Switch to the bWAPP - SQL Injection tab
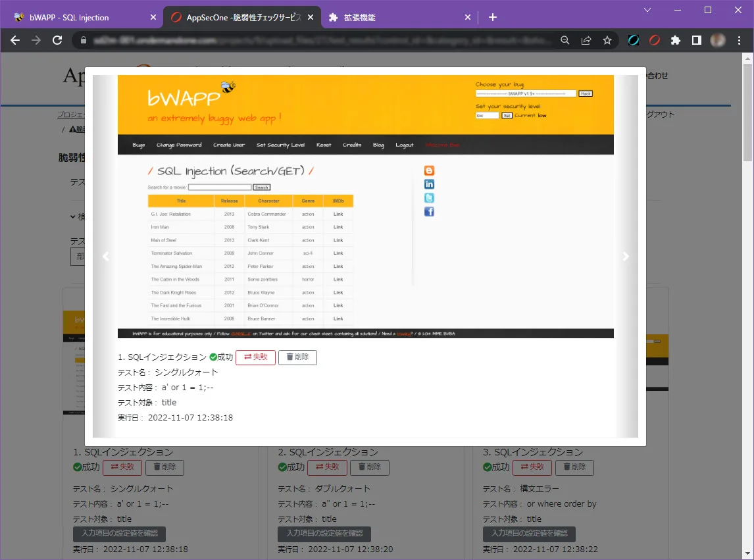 tap(82, 17)
